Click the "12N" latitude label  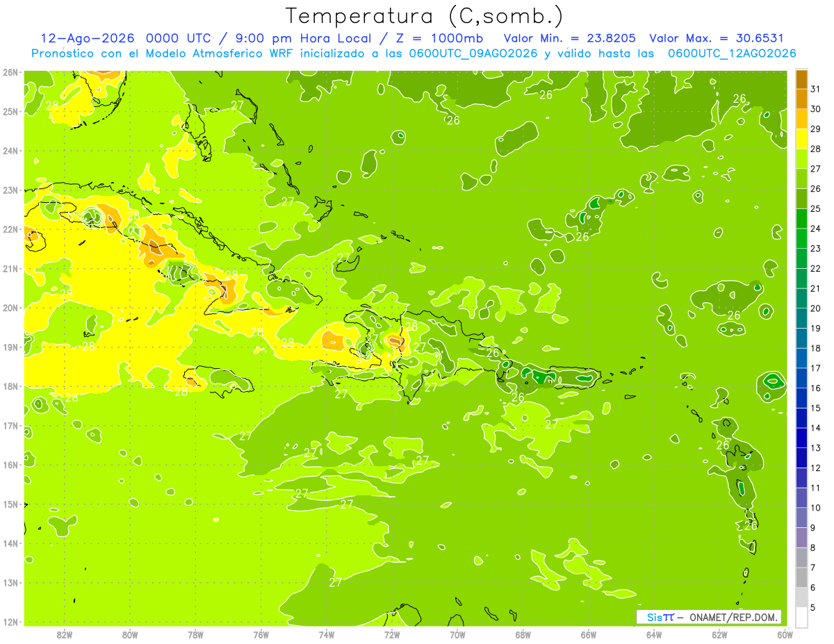pos(10,622)
